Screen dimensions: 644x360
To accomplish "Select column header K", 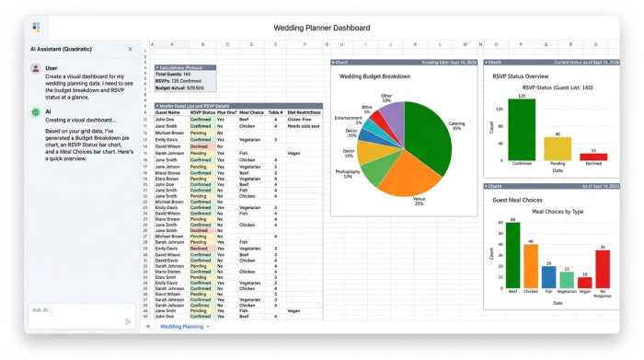I will point(415,44).
